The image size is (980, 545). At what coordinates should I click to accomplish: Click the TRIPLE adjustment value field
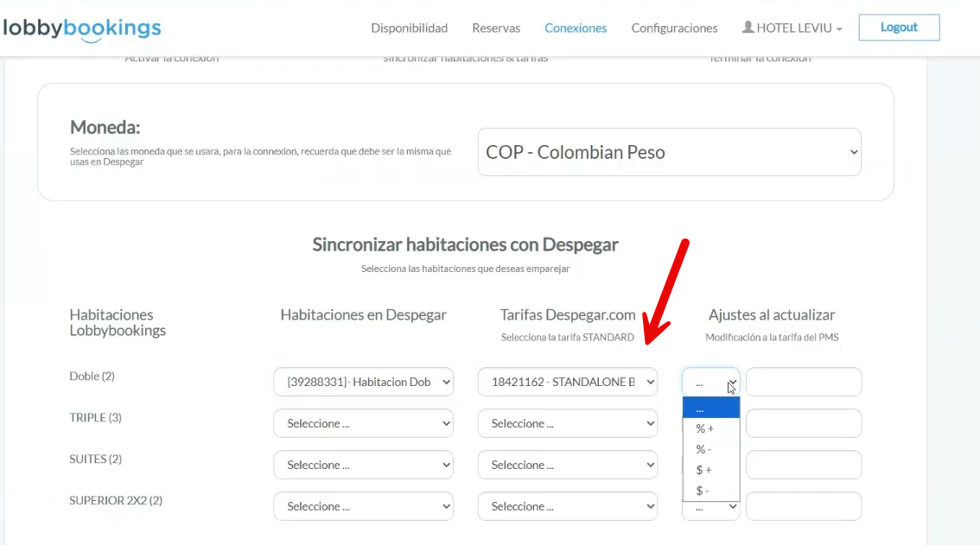click(x=804, y=423)
